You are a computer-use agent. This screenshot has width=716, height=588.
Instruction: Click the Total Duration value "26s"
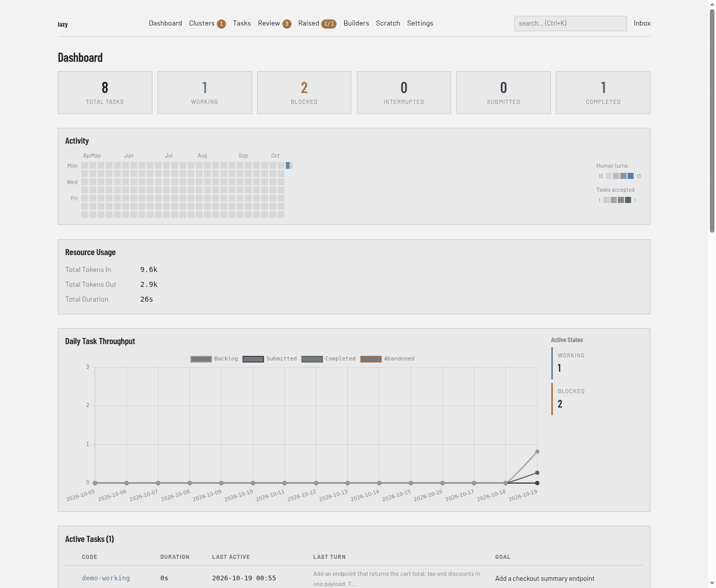147,299
